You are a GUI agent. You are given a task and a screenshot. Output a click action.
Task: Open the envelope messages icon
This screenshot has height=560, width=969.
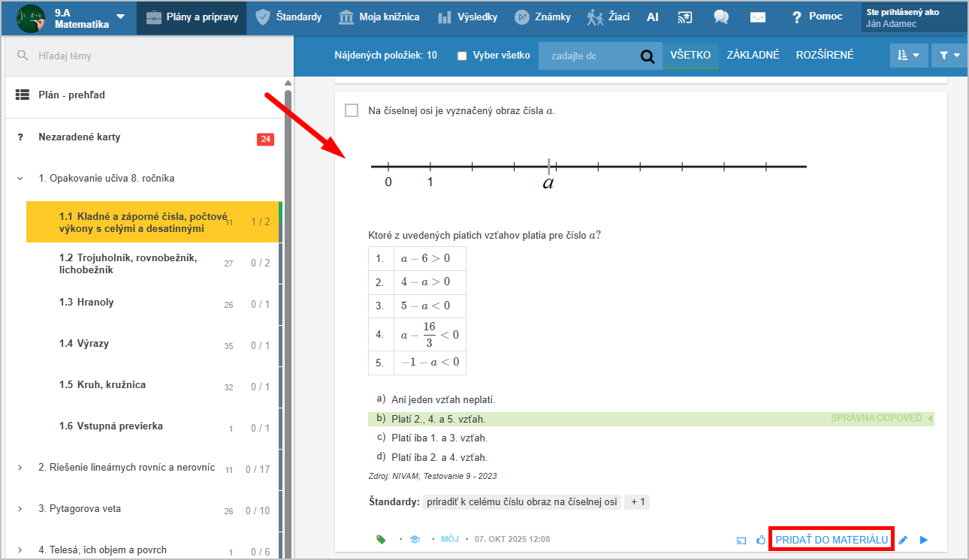758,17
